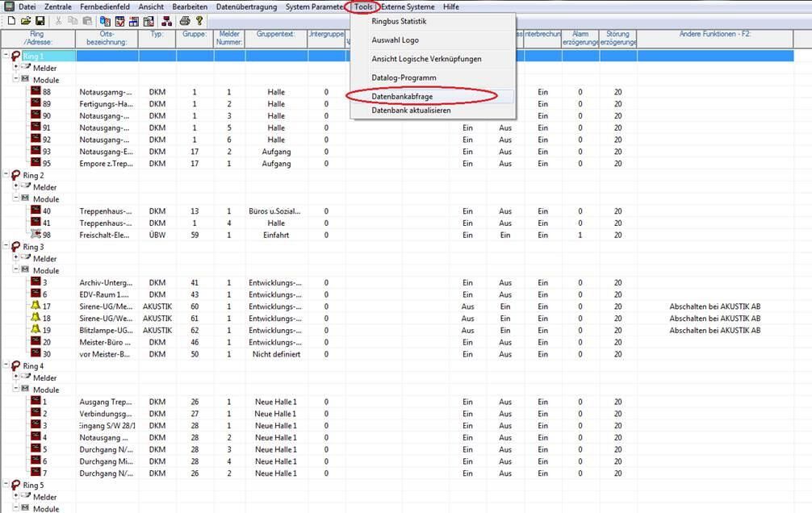Click the New document toolbar icon
Image resolution: width=812 pixels, height=513 pixels.
point(11,21)
